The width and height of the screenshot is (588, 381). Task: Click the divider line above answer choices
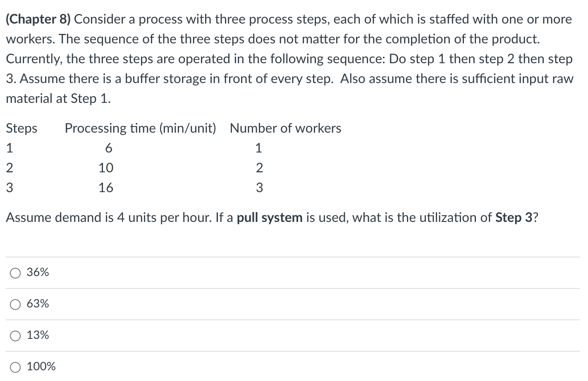point(294,255)
